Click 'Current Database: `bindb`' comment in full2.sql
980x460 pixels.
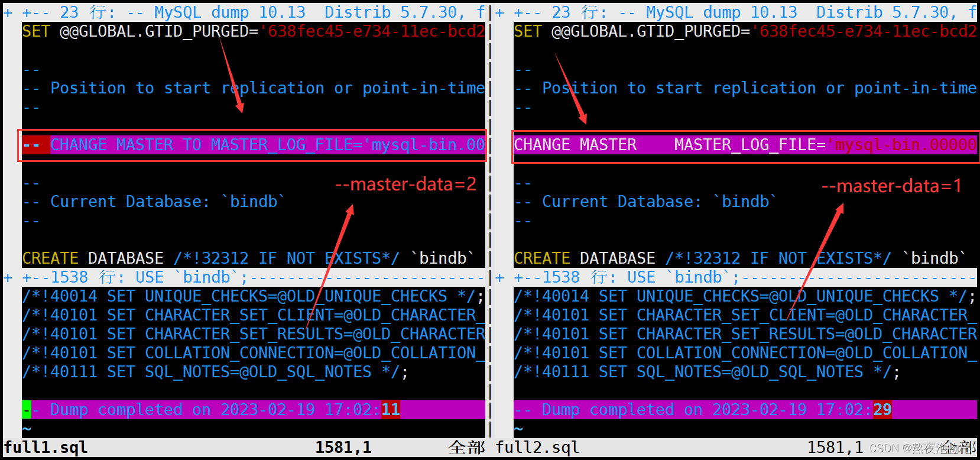(645, 202)
